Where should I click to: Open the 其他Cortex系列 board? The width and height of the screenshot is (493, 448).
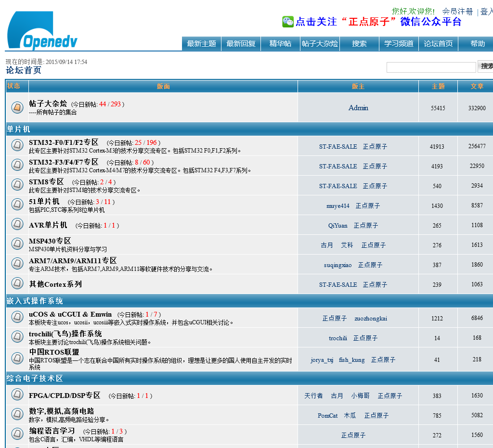pyautogui.click(x=55, y=284)
